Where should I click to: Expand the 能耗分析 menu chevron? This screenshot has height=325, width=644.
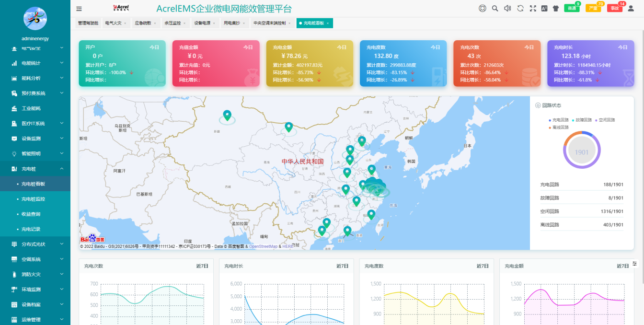62,78
